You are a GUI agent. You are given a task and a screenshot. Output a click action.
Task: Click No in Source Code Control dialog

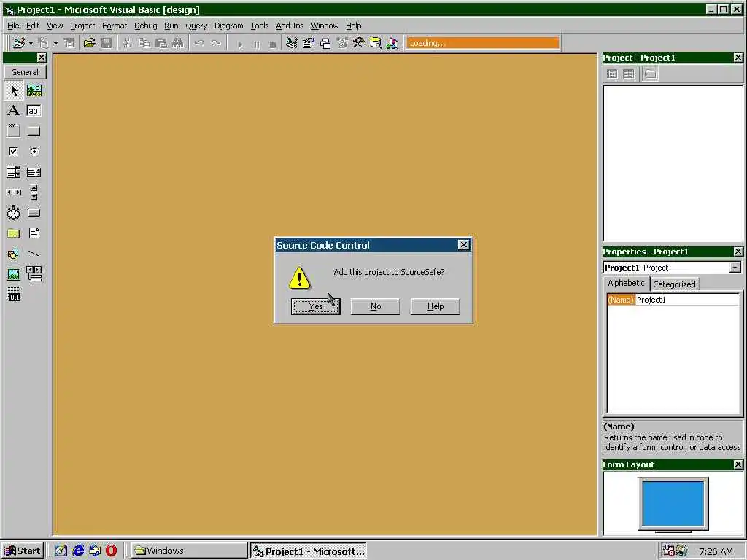coord(376,306)
